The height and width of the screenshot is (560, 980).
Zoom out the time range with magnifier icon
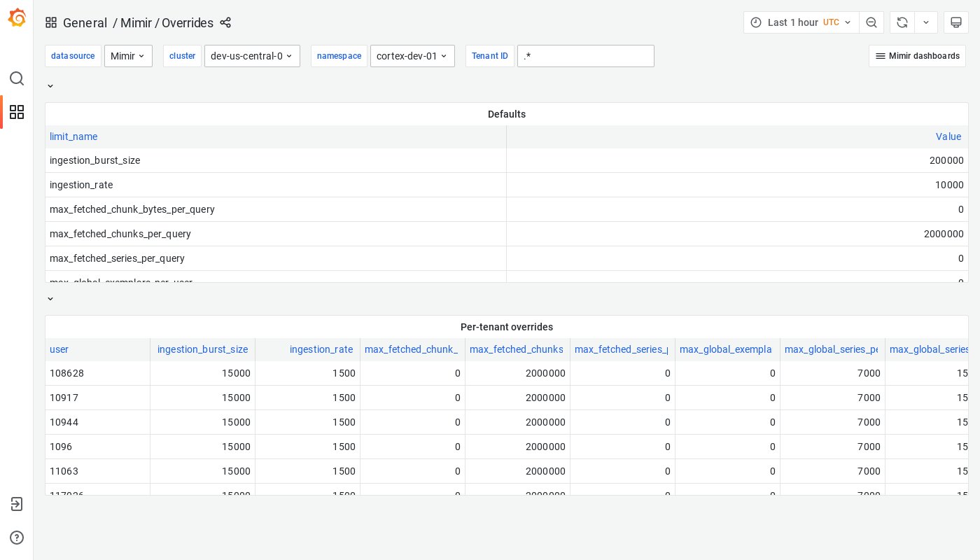pyautogui.click(x=871, y=22)
